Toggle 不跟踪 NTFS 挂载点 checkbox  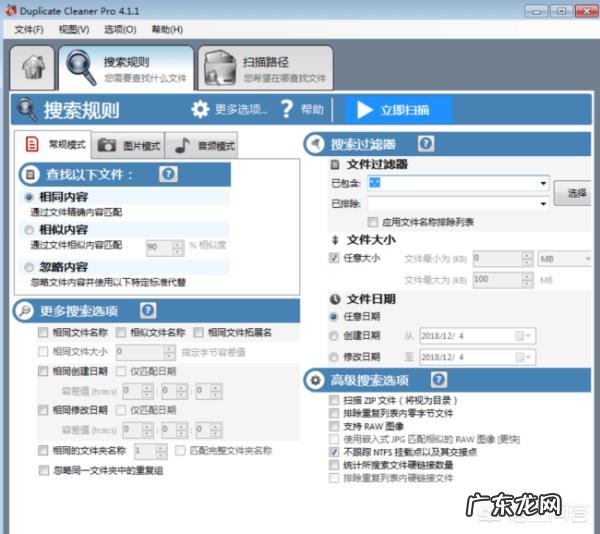click(334, 452)
